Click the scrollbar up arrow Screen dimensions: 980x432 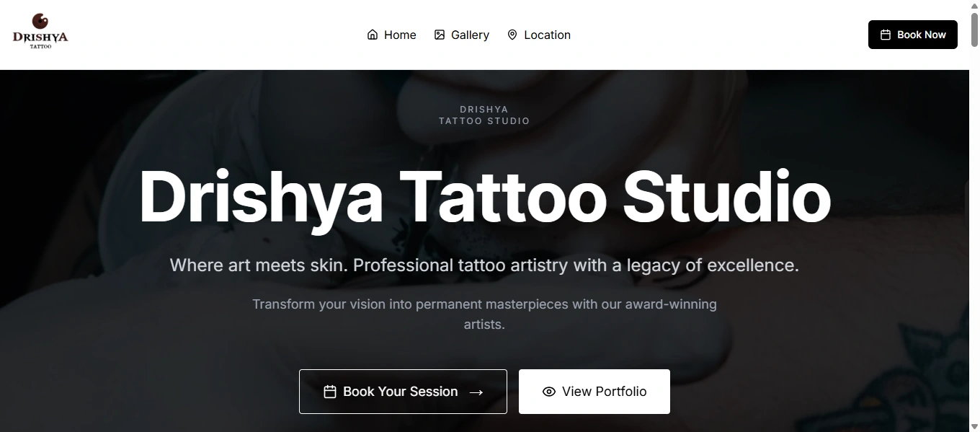pyautogui.click(x=974, y=5)
